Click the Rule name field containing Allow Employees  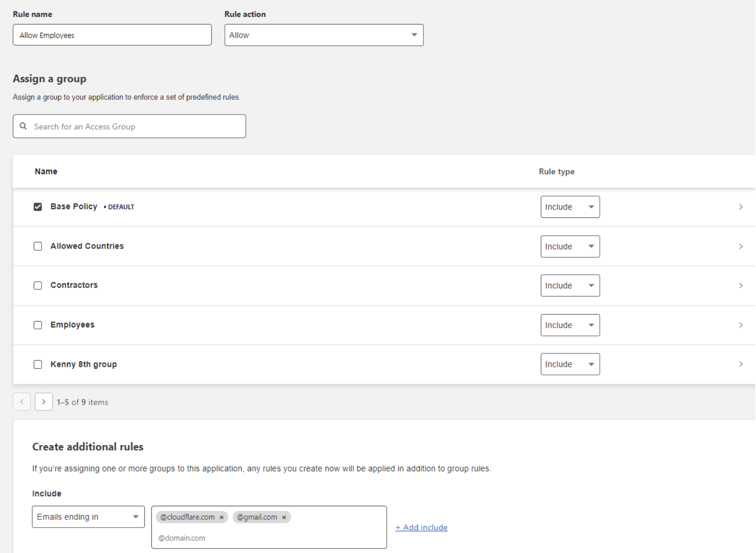112,35
